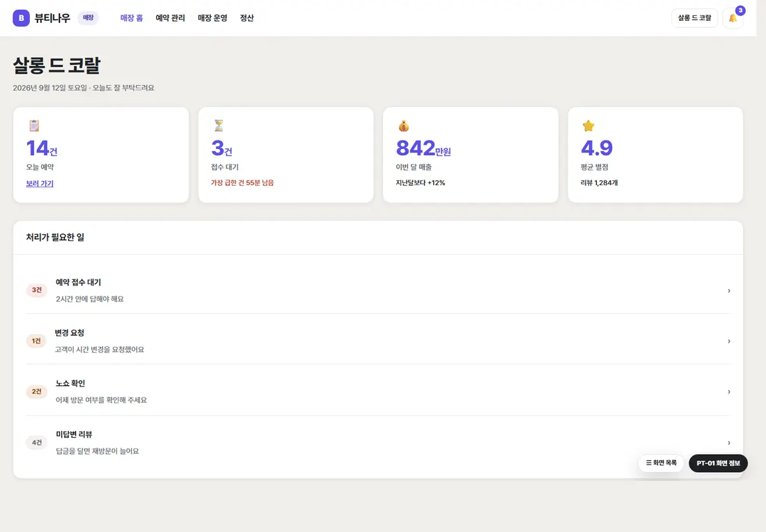Click the hourglass icon on pending card
The height and width of the screenshot is (532, 766).
[219, 125]
